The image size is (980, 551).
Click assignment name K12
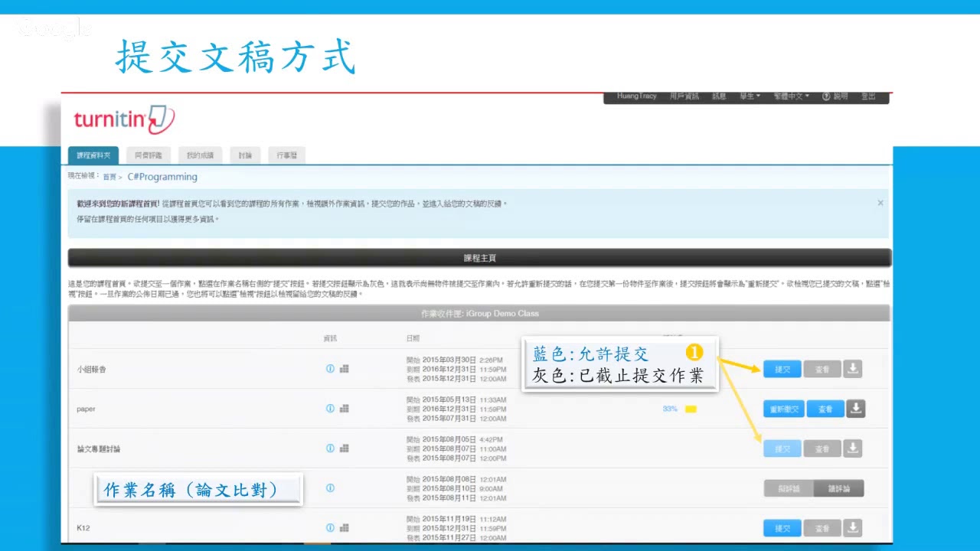83,528
